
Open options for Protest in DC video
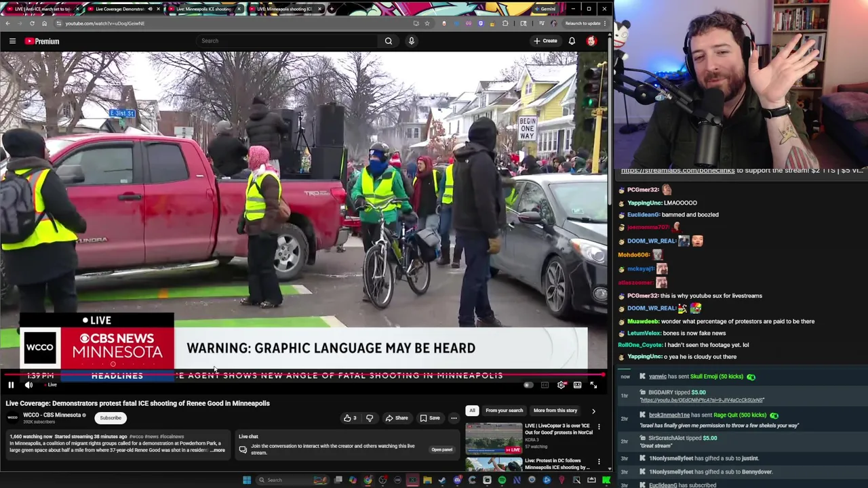pyautogui.click(x=599, y=462)
